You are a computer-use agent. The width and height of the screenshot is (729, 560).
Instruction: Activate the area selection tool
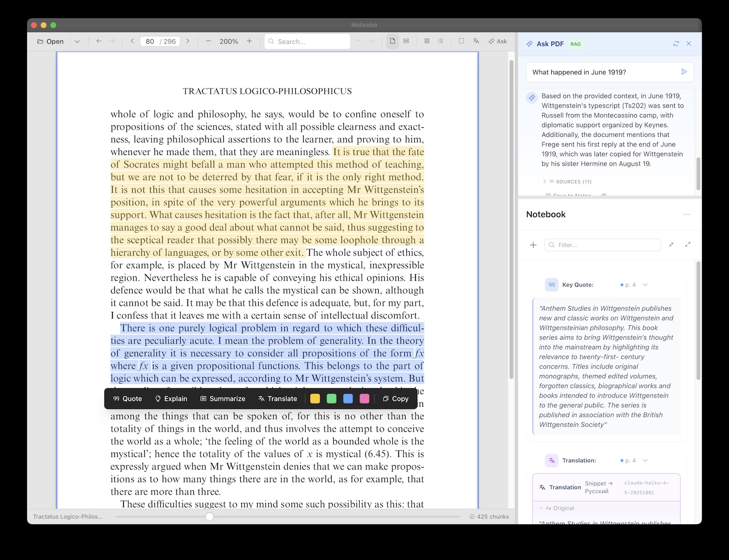(461, 41)
